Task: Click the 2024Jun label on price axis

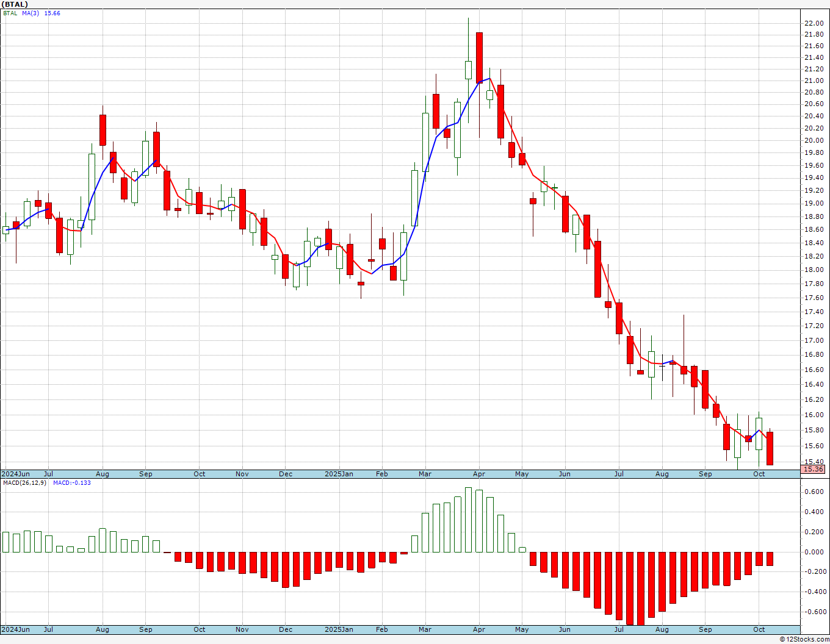Action: point(15,474)
